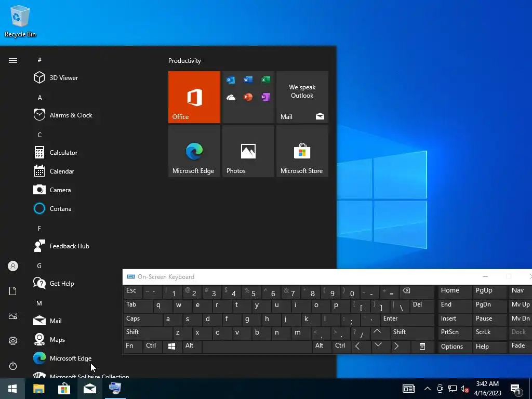Click the Nav key on the keyboard
The height and width of the screenshot is (399, 532).
(x=520, y=291)
